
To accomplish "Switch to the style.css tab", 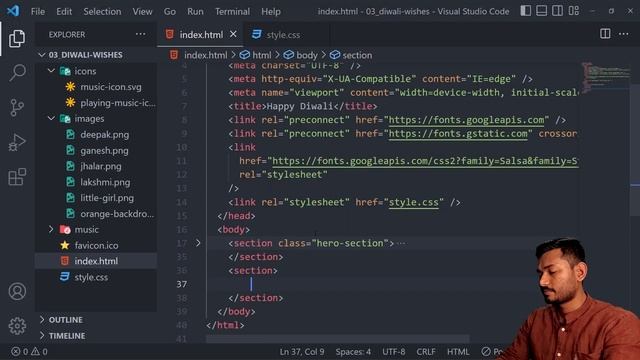I will coord(283,35).
